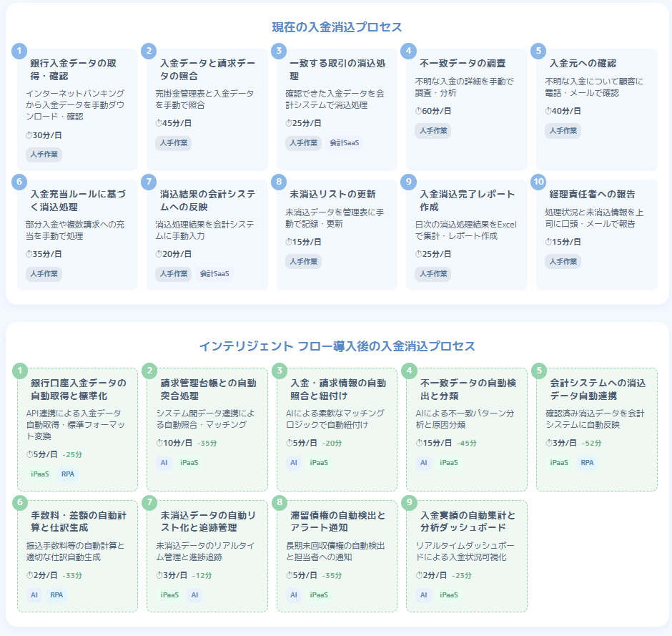Select the green step 9 badge
The height and width of the screenshot is (636, 672).
(x=409, y=502)
